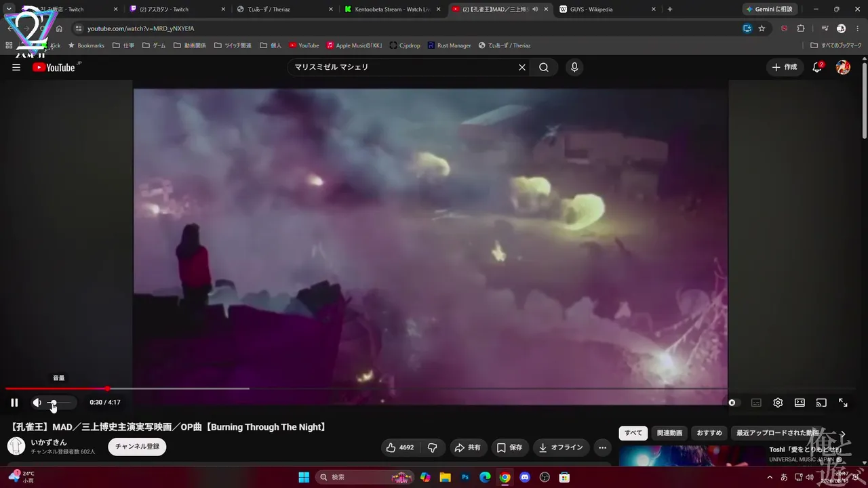868x488 pixels.
Task: Toggle the autoplay switch
Action: 733,403
